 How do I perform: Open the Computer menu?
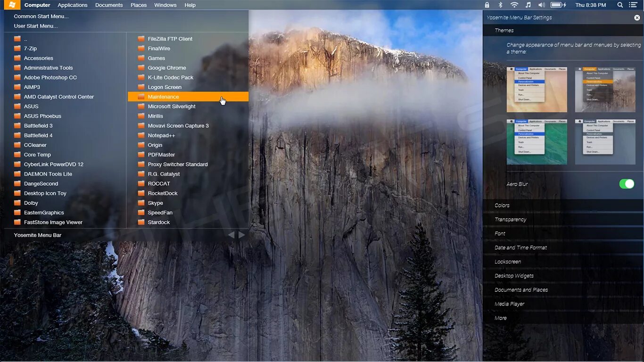[37, 5]
